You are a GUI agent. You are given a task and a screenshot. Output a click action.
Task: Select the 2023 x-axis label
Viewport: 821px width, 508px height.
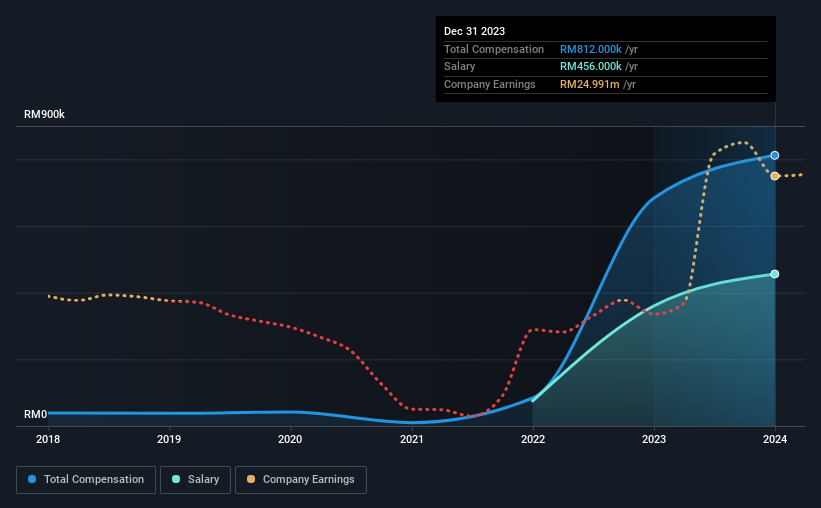[x=653, y=439]
